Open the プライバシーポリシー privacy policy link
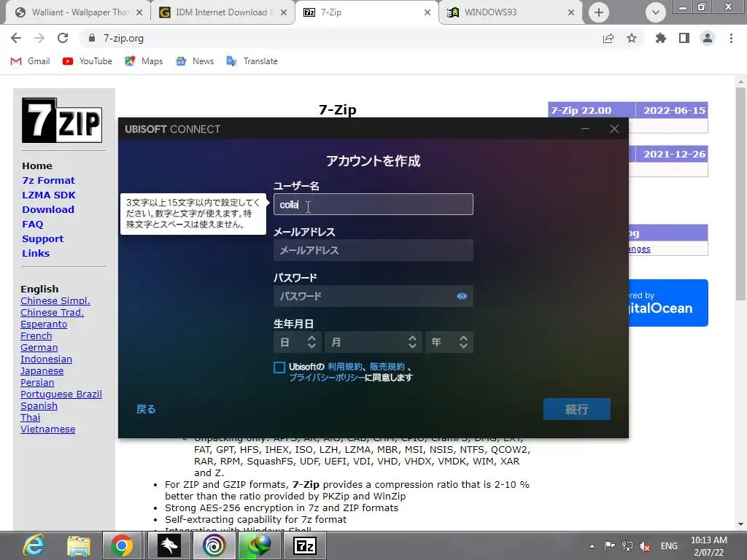Viewport: 747px width, 560px height. coord(327,378)
